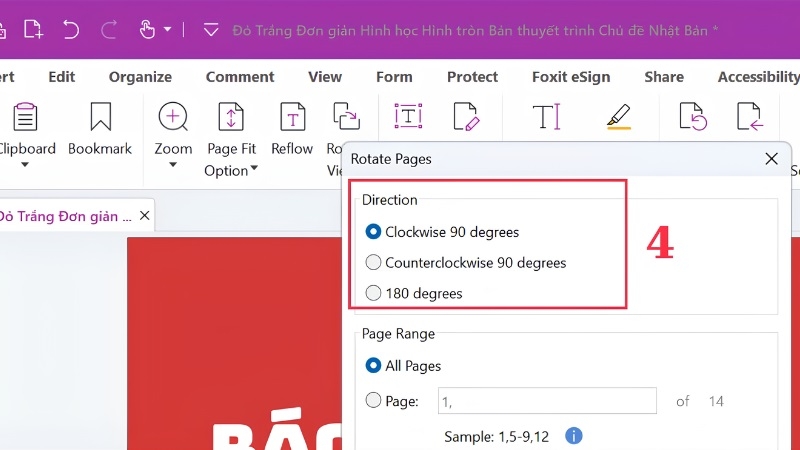This screenshot has height=450, width=800.
Task: Open the Edit ribbon tab
Action: (x=62, y=77)
